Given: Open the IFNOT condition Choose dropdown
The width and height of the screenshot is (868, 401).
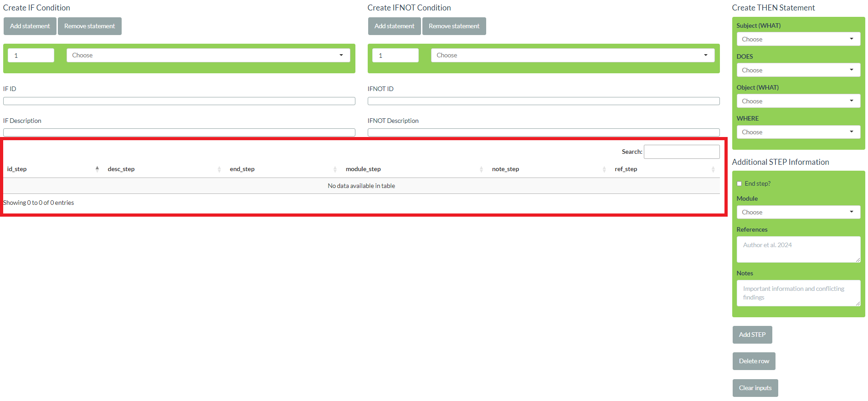Looking at the screenshot, I should pos(572,56).
